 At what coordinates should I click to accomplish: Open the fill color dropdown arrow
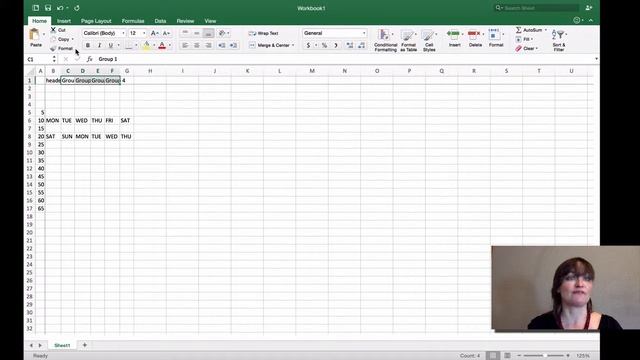tap(154, 45)
